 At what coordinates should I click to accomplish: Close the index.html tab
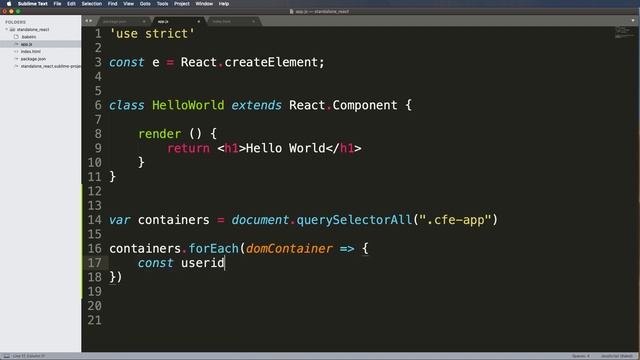coord(253,21)
